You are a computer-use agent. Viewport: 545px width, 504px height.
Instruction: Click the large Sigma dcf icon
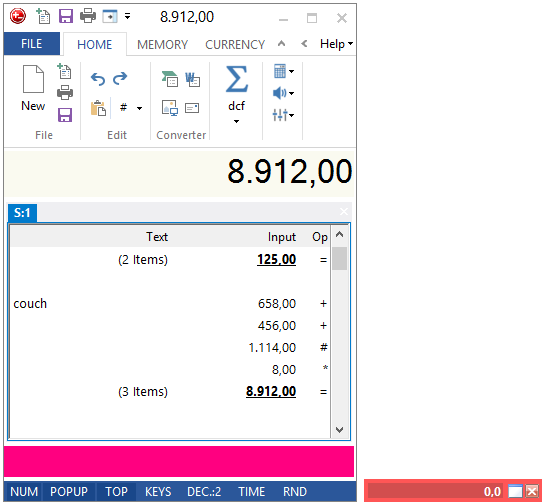(x=237, y=79)
